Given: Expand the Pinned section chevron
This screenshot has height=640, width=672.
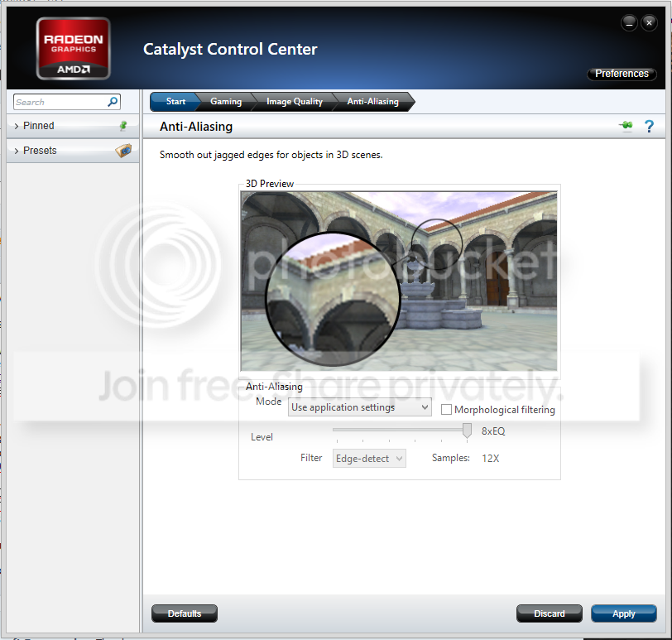Looking at the screenshot, I should [17, 126].
